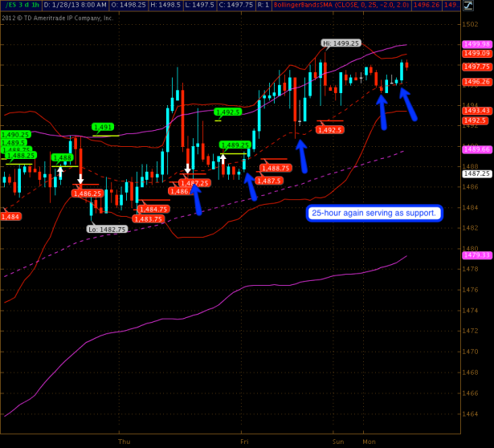Click the red 1,483.75 order bubble
The height and width of the screenshot is (448, 494).
click(x=149, y=219)
